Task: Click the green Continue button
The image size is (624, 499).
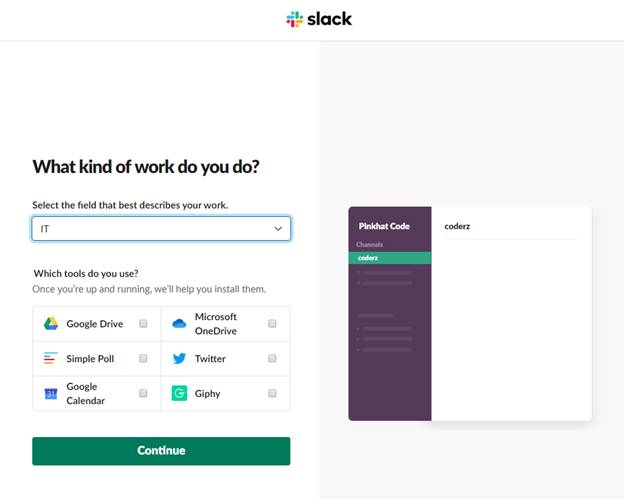Action: (161, 451)
